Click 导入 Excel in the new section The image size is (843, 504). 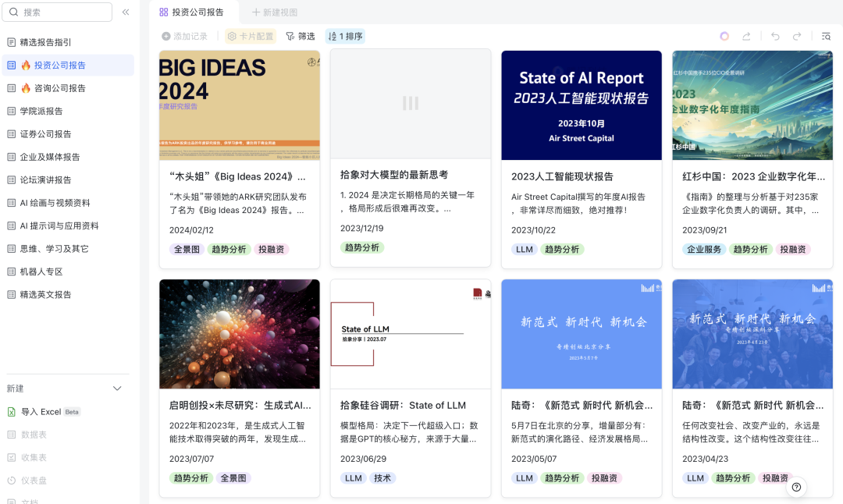pyautogui.click(x=44, y=412)
